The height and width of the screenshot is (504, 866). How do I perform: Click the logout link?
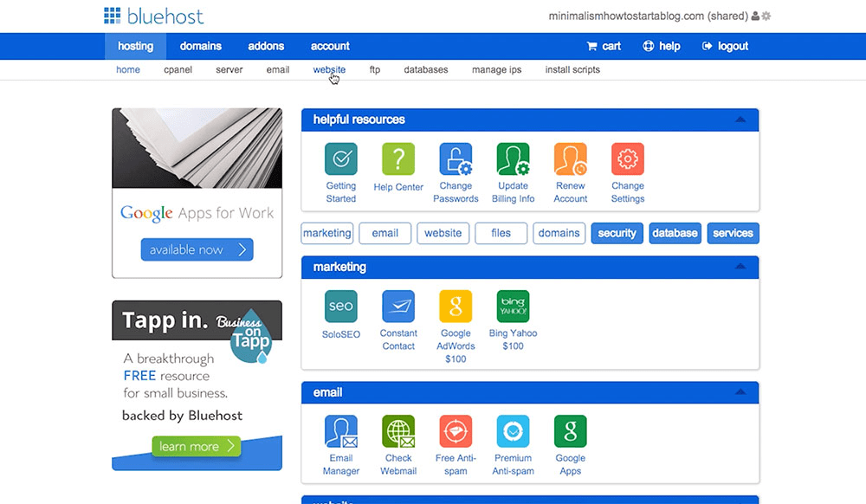point(725,46)
